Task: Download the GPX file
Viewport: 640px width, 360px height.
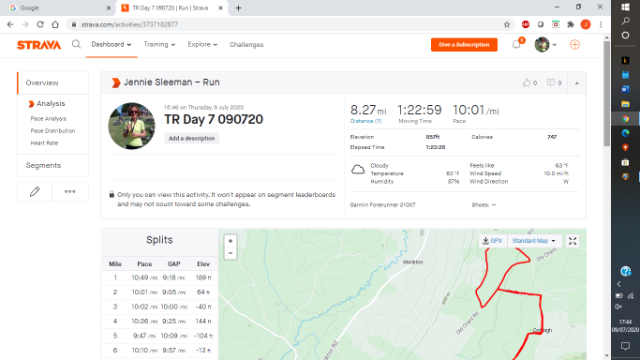Action: [493, 241]
